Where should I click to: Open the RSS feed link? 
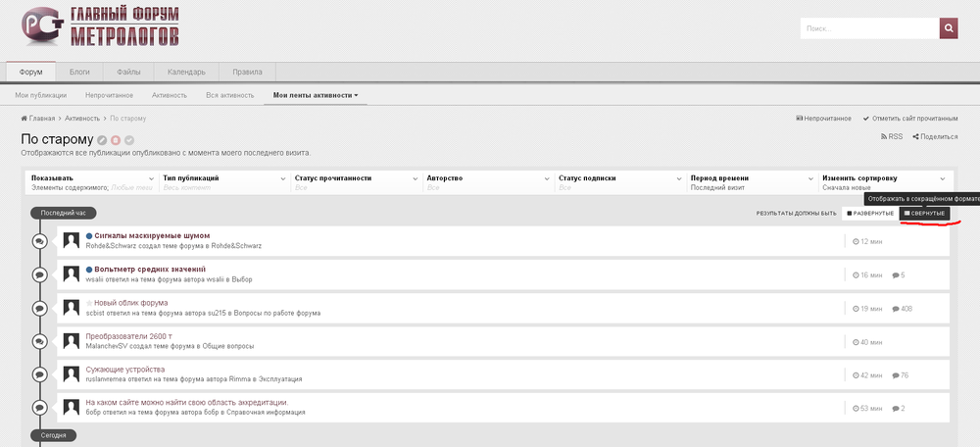point(890,137)
